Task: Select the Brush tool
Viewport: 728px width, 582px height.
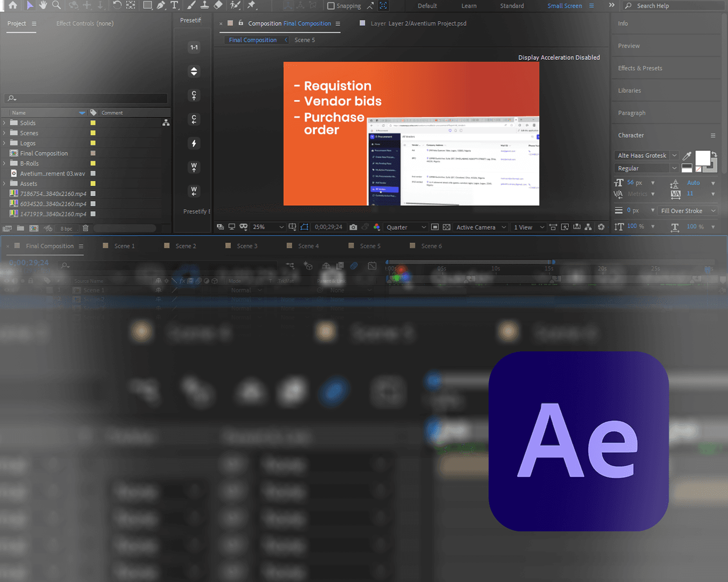Action: [x=191, y=5]
